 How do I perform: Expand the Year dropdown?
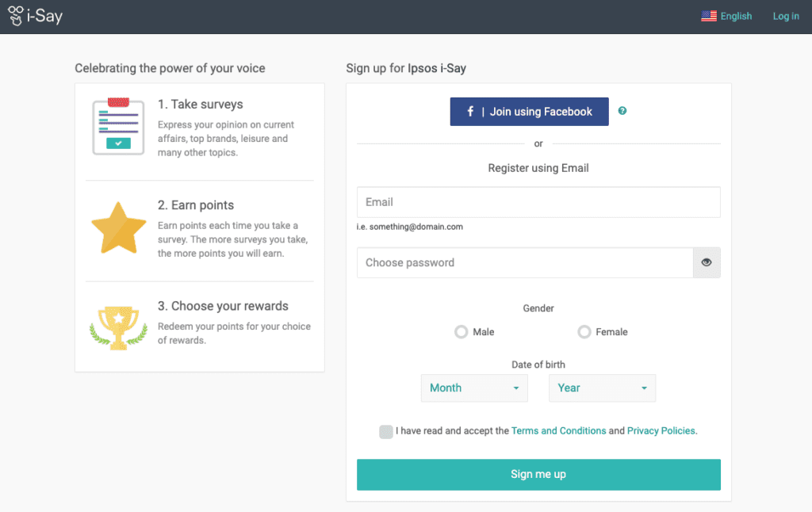(x=602, y=388)
